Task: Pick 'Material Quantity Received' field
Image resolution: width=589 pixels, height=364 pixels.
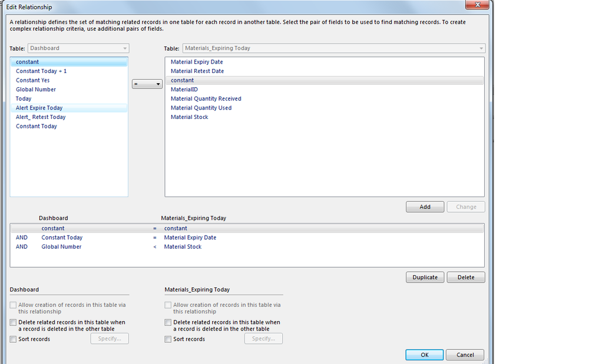Action: tap(206, 99)
